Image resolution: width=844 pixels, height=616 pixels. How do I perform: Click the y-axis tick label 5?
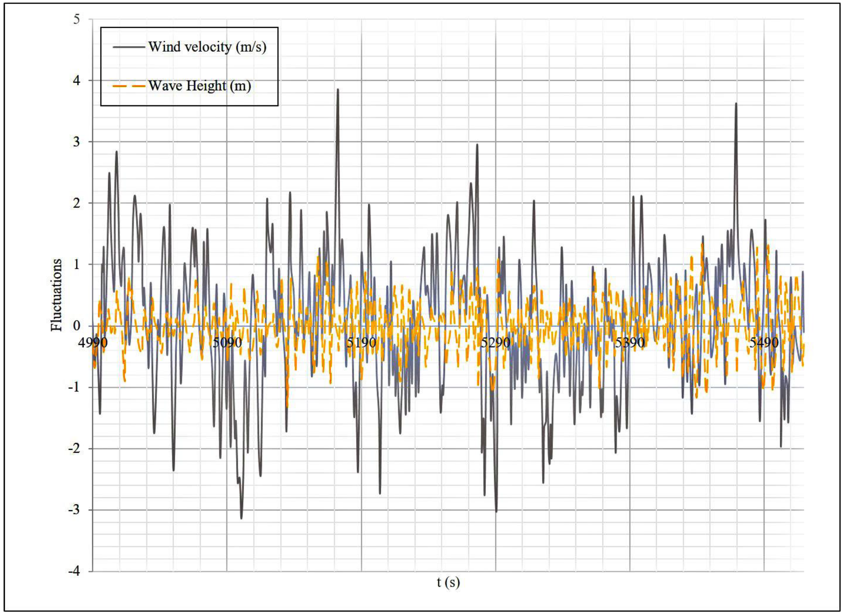(76, 19)
